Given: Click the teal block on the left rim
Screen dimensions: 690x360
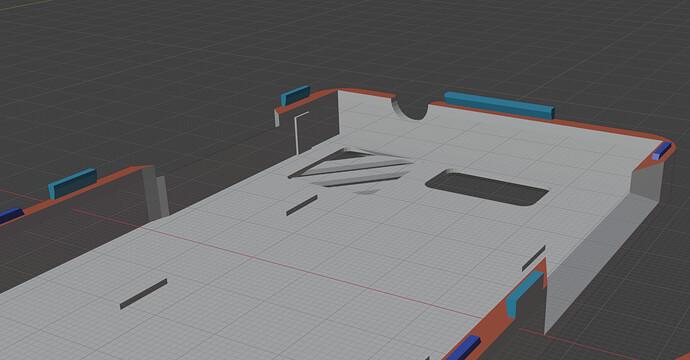Looking at the screenshot, I should [73, 184].
